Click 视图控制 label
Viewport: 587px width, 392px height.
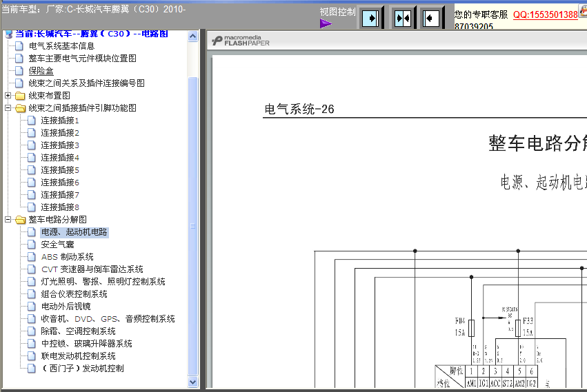pyautogui.click(x=338, y=12)
